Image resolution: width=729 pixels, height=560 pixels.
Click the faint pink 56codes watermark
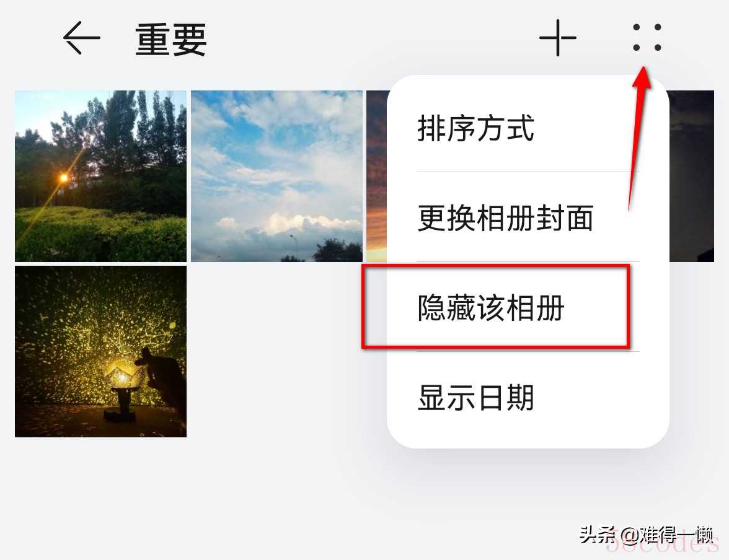click(x=663, y=543)
